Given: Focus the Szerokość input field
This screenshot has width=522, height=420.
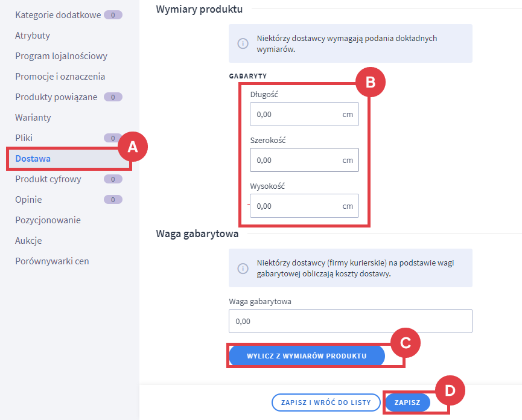Looking at the screenshot, I should click(x=304, y=160).
